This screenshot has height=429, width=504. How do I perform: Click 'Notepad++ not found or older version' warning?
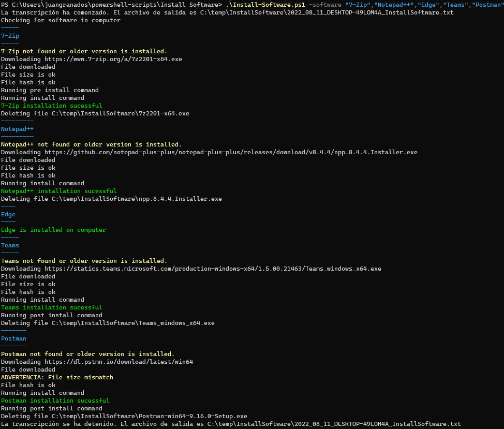(91, 144)
